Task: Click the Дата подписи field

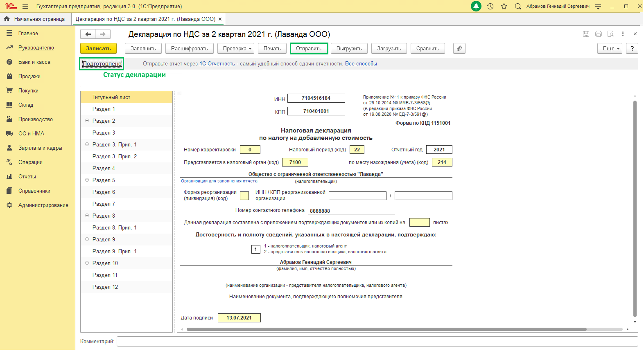Action: (x=239, y=318)
